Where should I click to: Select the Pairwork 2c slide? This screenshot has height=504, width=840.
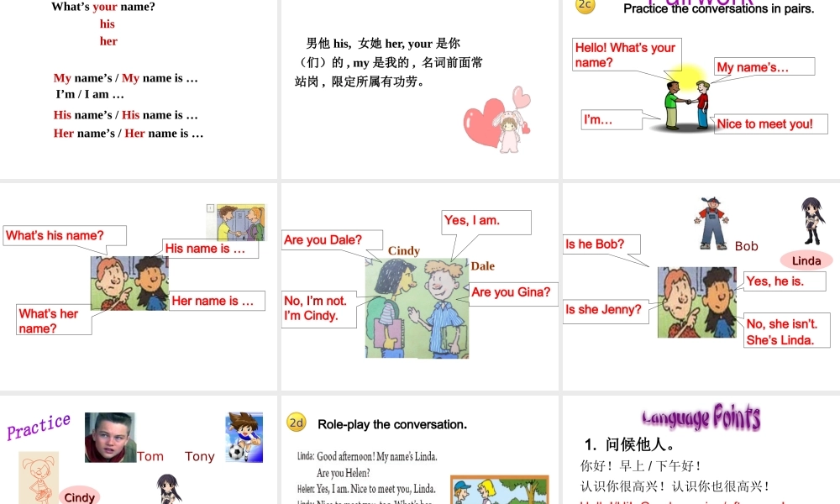[x=701, y=89]
